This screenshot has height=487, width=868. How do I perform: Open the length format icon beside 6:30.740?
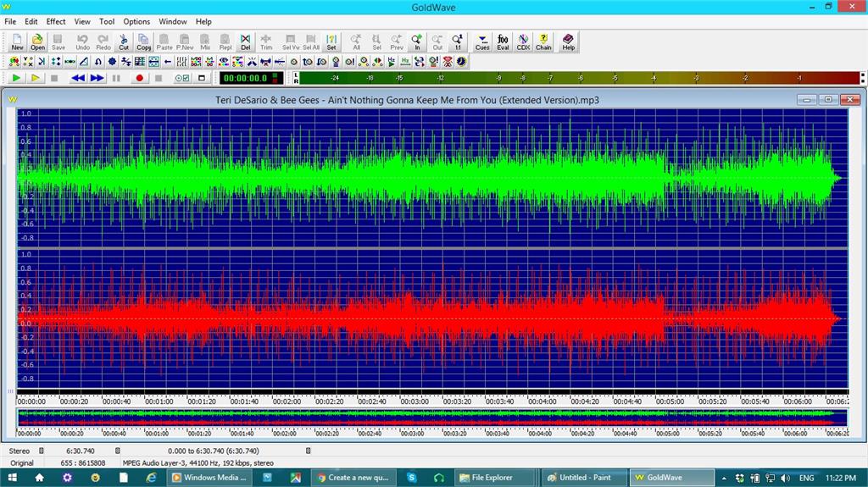point(117,451)
